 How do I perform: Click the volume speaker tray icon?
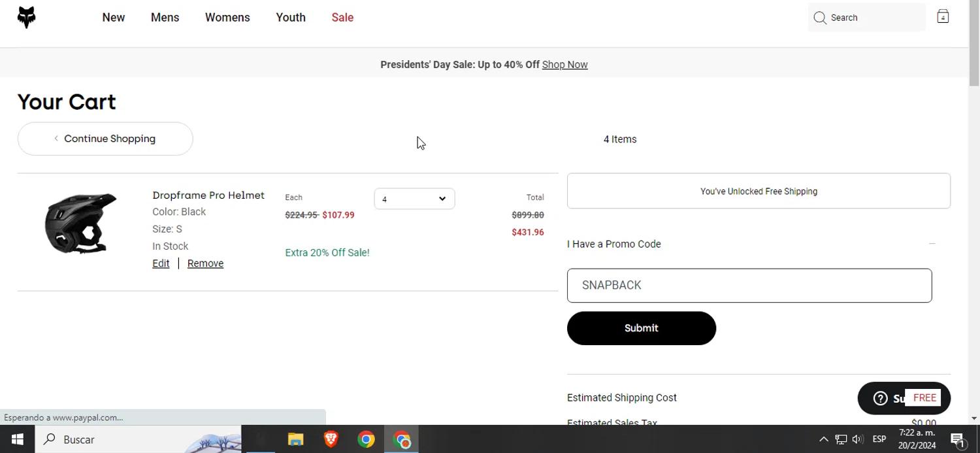point(858,439)
